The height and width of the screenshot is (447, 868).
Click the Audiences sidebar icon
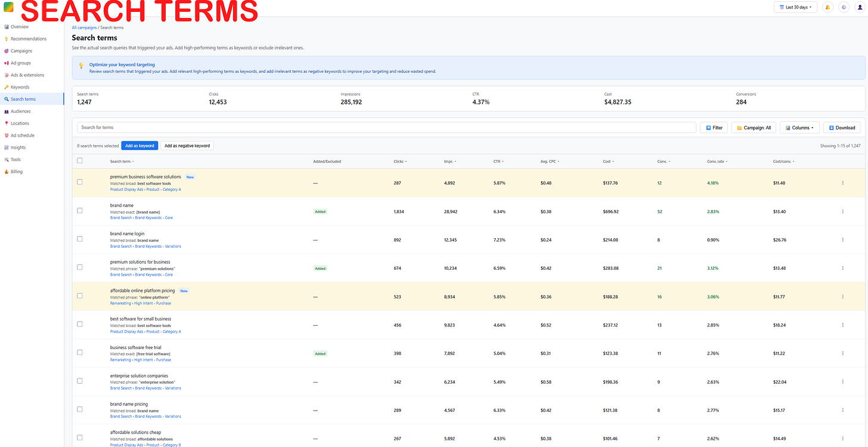click(x=6, y=111)
